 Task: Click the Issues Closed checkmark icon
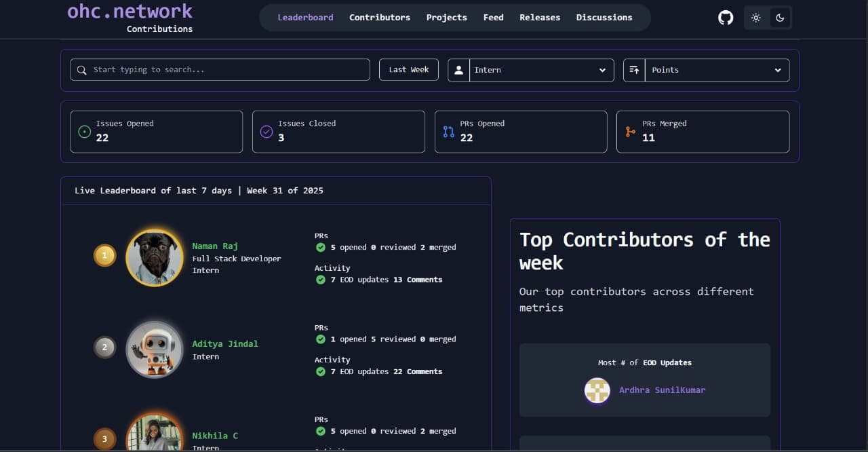pyautogui.click(x=267, y=132)
